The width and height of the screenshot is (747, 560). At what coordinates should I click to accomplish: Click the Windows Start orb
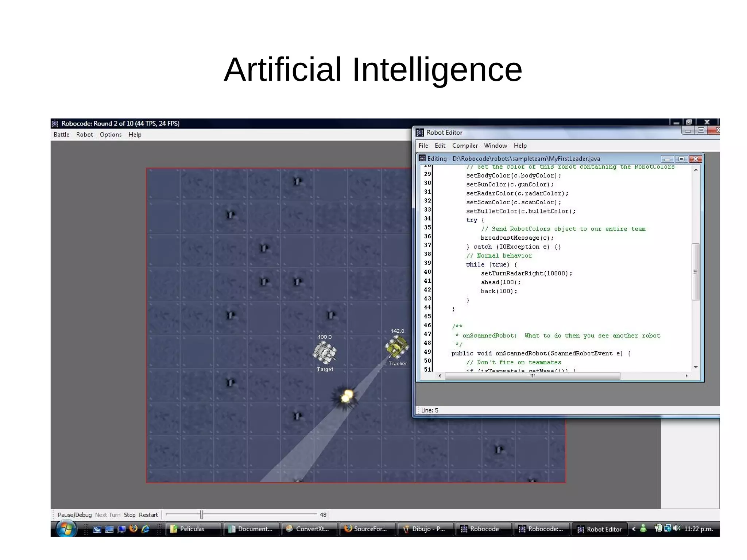point(66,529)
